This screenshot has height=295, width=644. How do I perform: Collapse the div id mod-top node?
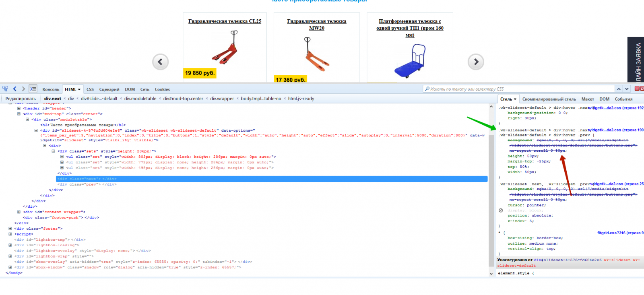coord(19,114)
